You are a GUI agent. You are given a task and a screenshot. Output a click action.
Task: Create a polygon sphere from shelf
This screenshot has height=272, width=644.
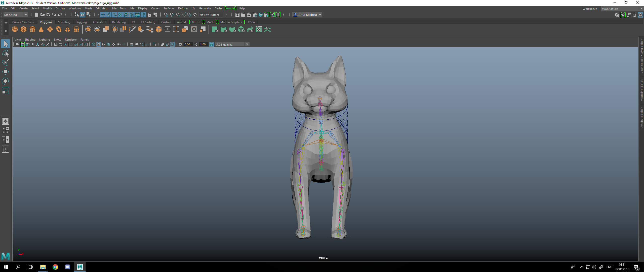15,29
